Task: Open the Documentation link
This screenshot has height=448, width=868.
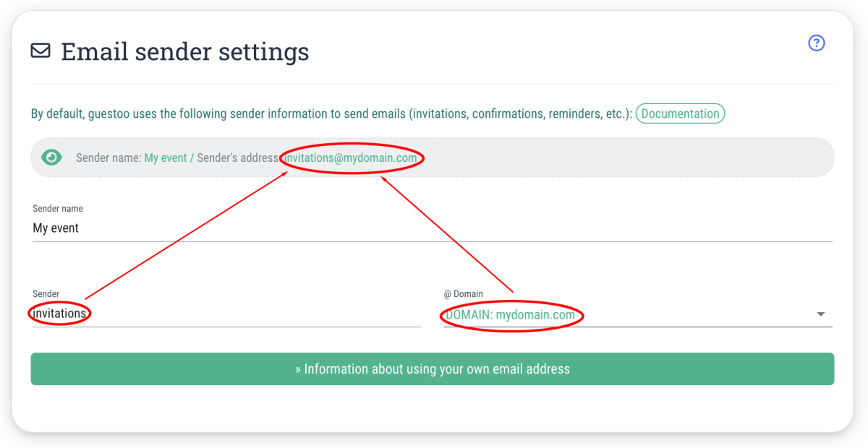Action: click(680, 113)
